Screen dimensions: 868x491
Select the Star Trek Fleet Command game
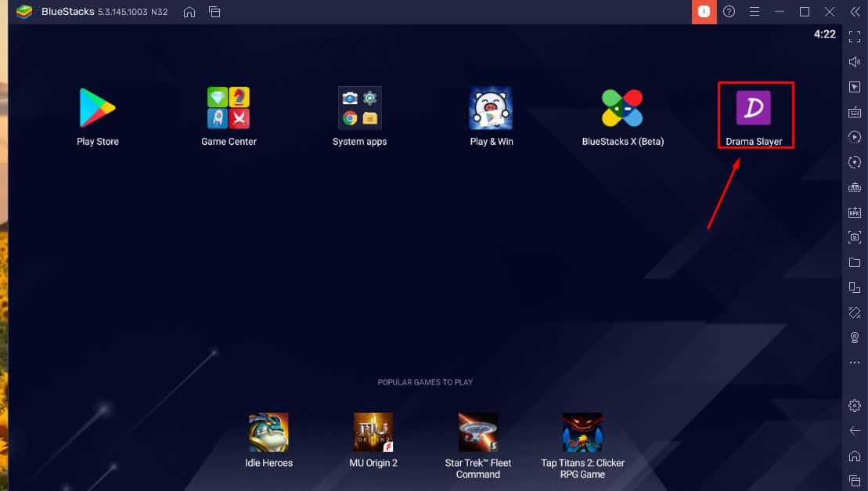(x=478, y=433)
